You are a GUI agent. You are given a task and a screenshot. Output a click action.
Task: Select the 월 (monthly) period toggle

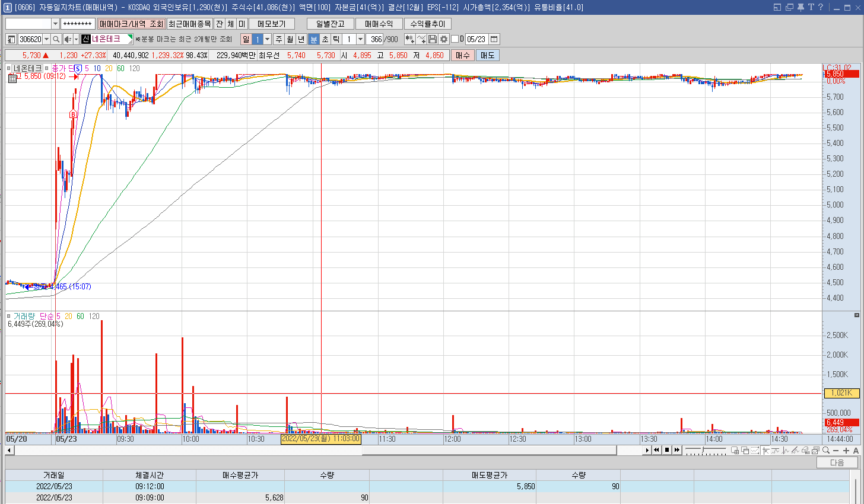290,39
